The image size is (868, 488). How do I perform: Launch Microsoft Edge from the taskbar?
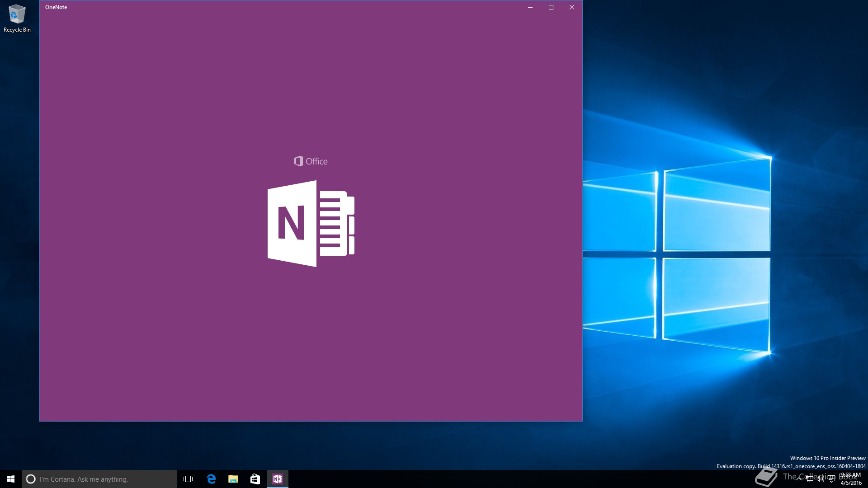pos(211,479)
